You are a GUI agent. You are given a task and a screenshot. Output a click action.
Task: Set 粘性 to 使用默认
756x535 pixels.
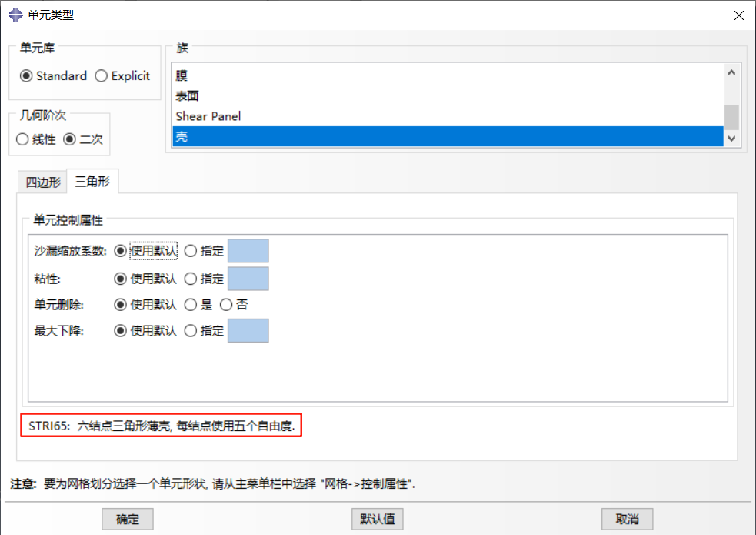[x=122, y=278]
